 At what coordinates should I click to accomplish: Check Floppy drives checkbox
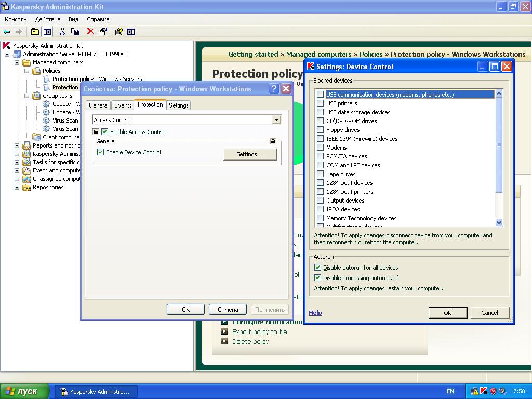coord(320,129)
